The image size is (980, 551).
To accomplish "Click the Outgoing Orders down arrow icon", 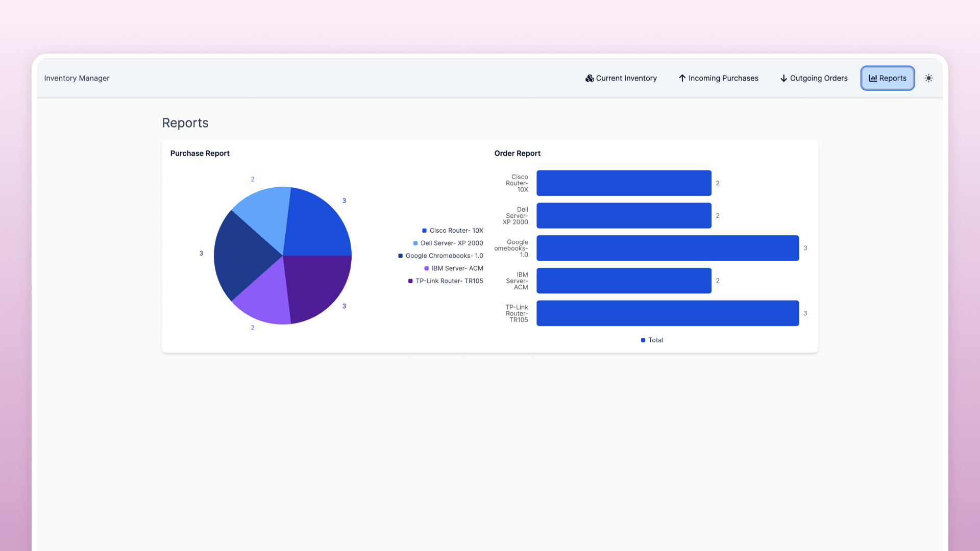I will [783, 78].
